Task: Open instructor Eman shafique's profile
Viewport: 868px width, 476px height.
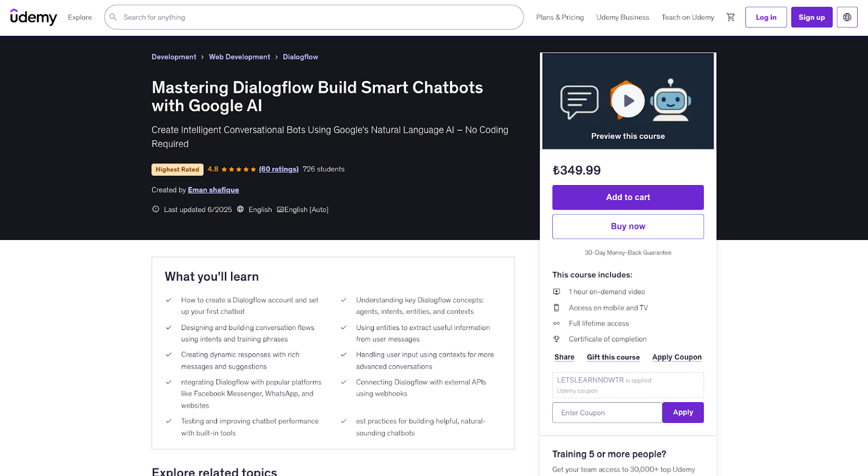Action: coord(213,190)
